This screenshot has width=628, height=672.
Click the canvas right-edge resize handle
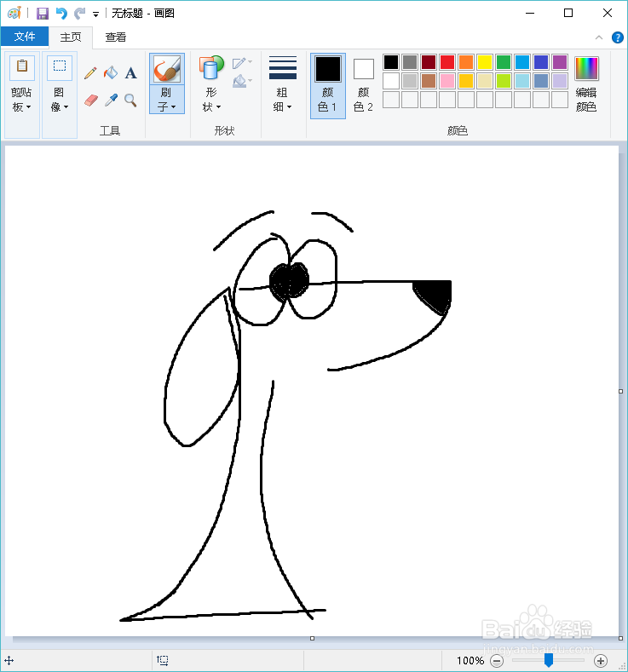pos(620,391)
